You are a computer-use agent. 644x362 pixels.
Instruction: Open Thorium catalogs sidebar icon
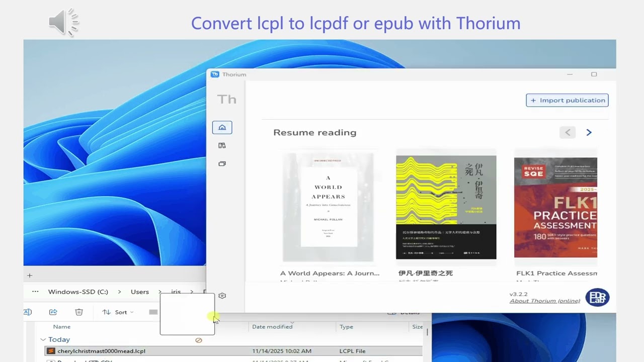pyautogui.click(x=222, y=163)
